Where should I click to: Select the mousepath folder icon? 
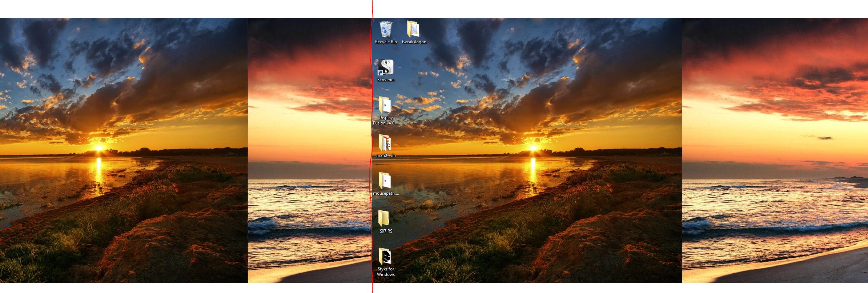[x=385, y=181]
